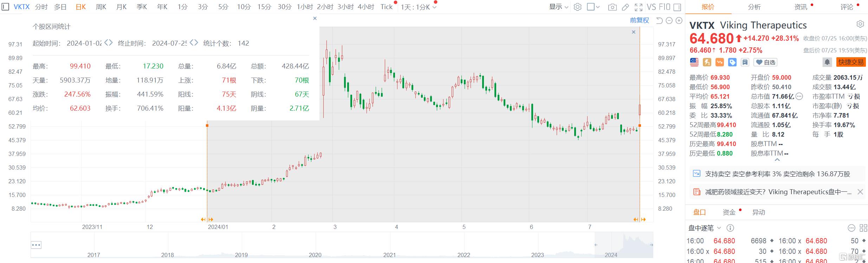Open the 异动 unusual activity tab

point(758,212)
